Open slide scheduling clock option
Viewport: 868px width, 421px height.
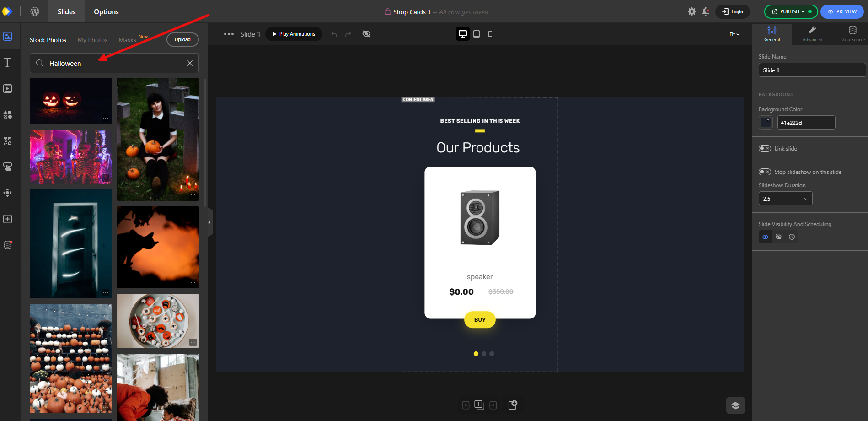click(792, 237)
